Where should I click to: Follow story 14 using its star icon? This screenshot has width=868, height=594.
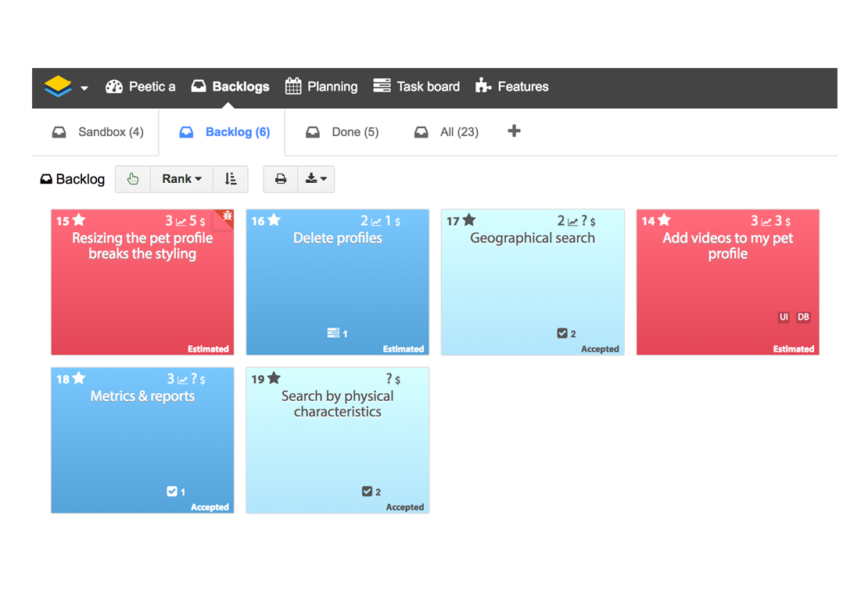664,220
